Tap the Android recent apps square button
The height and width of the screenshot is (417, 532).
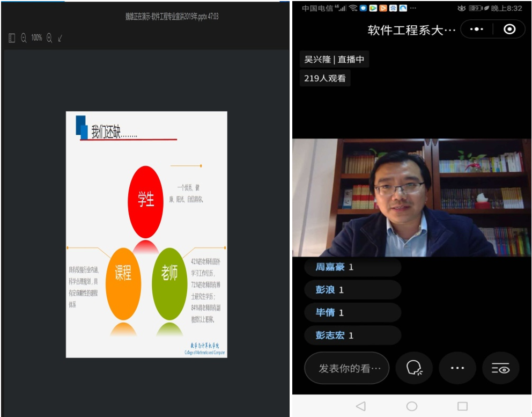tap(462, 406)
